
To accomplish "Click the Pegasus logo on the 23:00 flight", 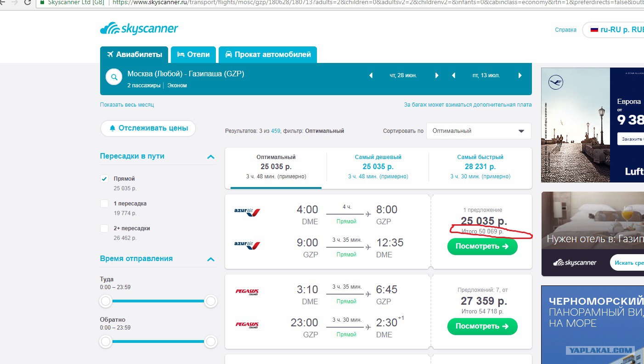I will point(247,324).
